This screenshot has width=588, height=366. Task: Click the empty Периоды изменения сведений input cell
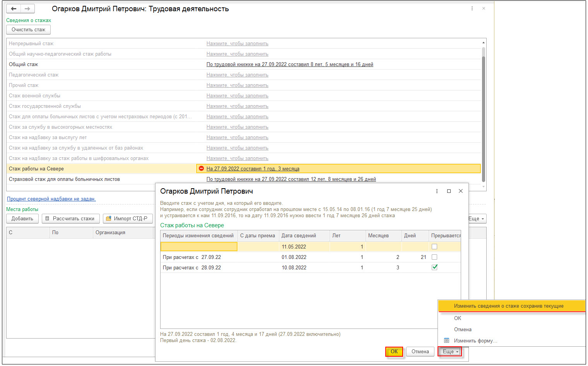click(199, 247)
